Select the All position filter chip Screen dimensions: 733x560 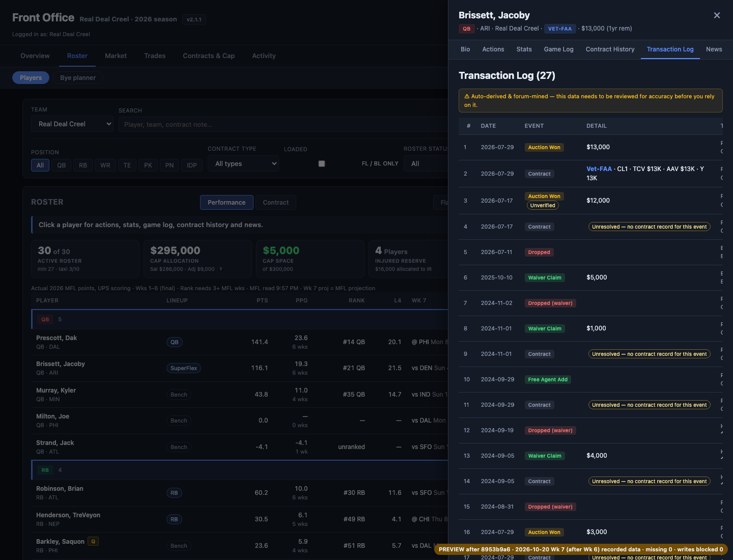pos(40,165)
